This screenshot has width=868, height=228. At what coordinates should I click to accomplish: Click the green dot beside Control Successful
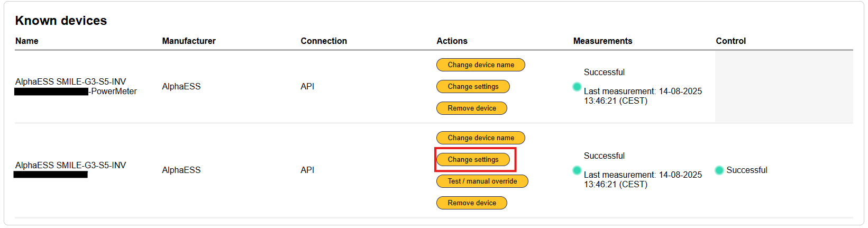tap(719, 170)
